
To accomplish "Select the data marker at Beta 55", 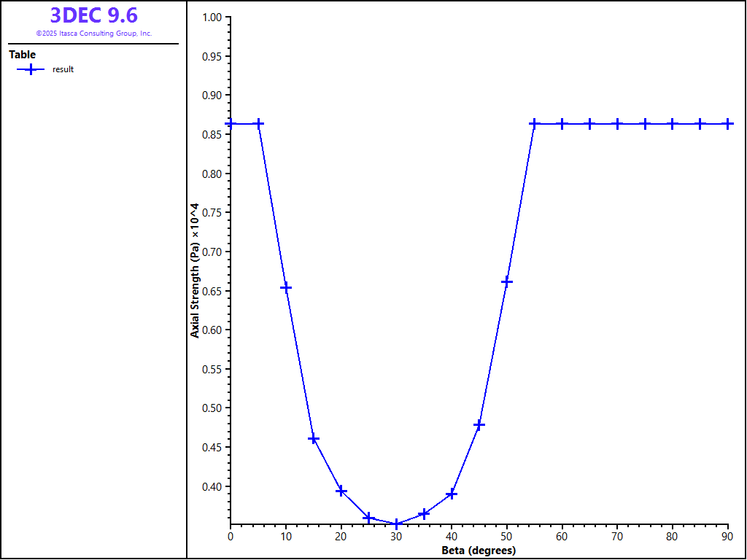I will coord(535,124).
